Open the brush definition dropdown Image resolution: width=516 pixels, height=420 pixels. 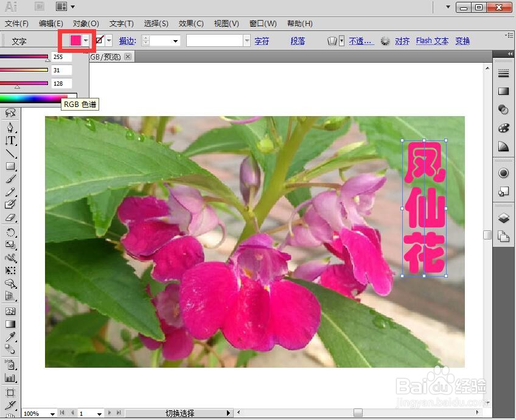[247, 41]
